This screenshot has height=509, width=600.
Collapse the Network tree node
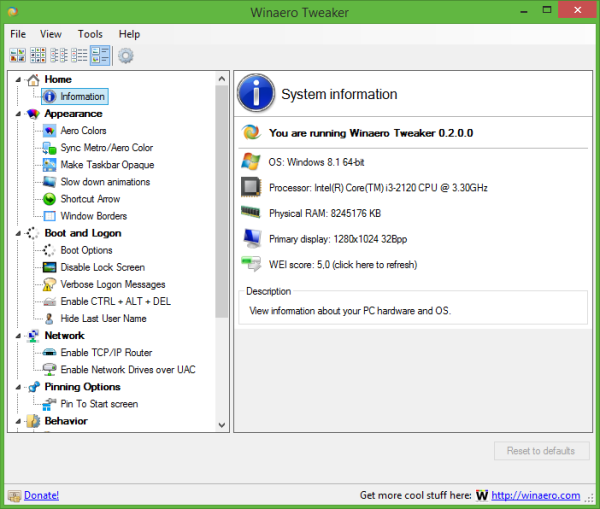pos(18,336)
